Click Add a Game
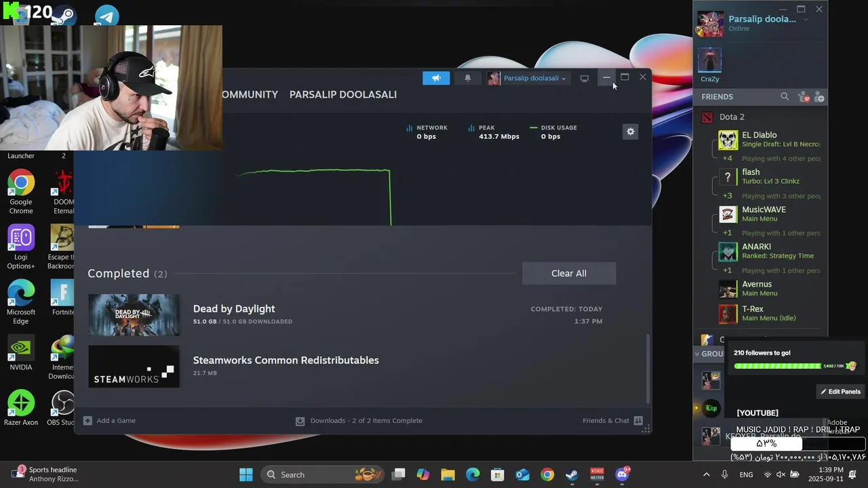The width and height of the screenshot is (868, 488). coord(109,420)
